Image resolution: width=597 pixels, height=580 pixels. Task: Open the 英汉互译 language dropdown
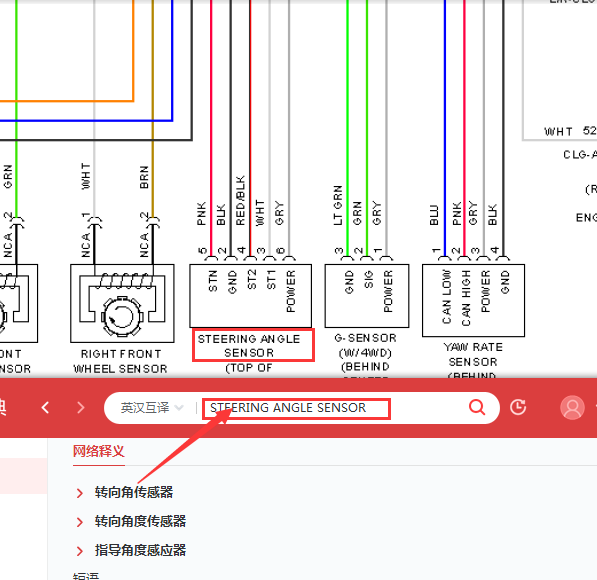click(152, 408)
